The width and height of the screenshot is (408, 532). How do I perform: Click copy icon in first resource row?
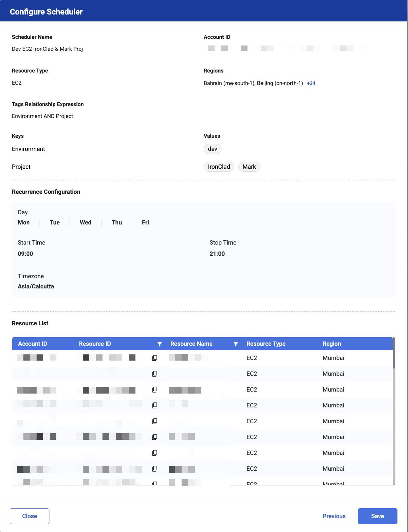[154, 358]
